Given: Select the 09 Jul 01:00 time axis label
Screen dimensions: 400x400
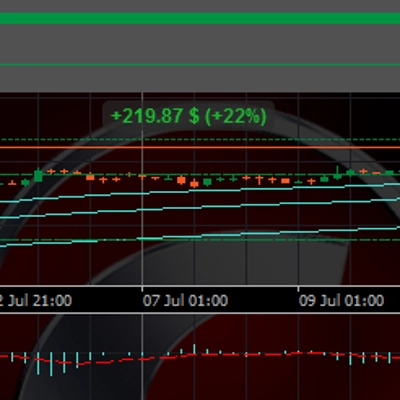Looking at the screenshot, I should pos(341,301).
